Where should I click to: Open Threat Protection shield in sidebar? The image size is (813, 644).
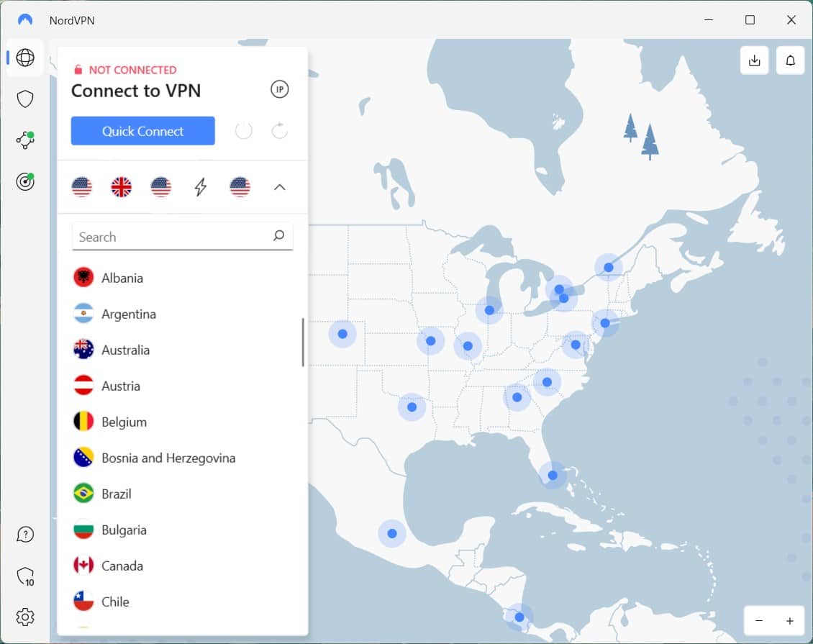[x=25, y=99]
